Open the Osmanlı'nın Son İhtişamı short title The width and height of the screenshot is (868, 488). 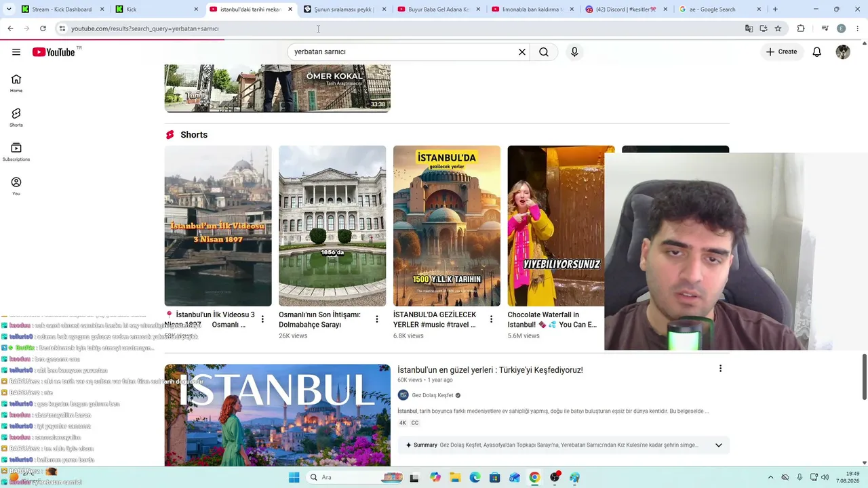(x=320, y=320)
